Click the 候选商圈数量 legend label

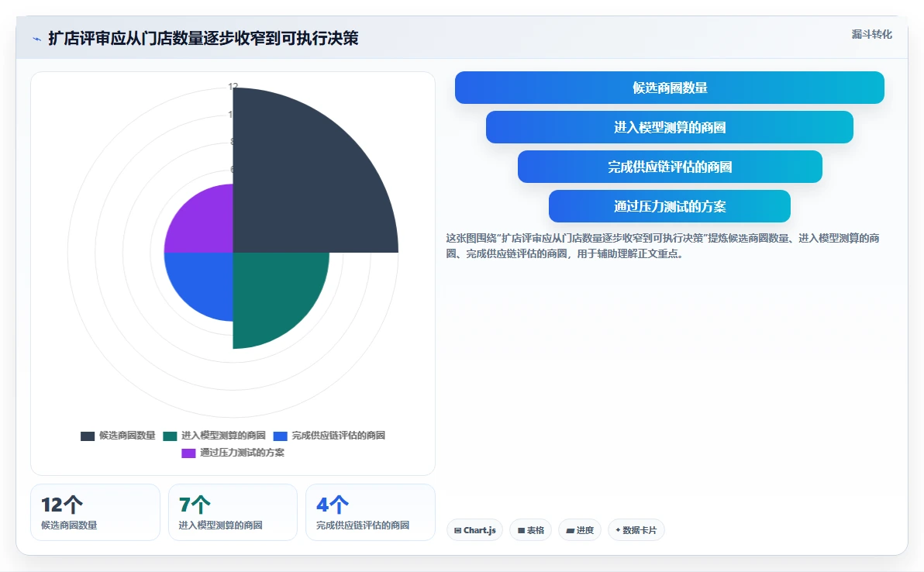click(x=127, y=436)
